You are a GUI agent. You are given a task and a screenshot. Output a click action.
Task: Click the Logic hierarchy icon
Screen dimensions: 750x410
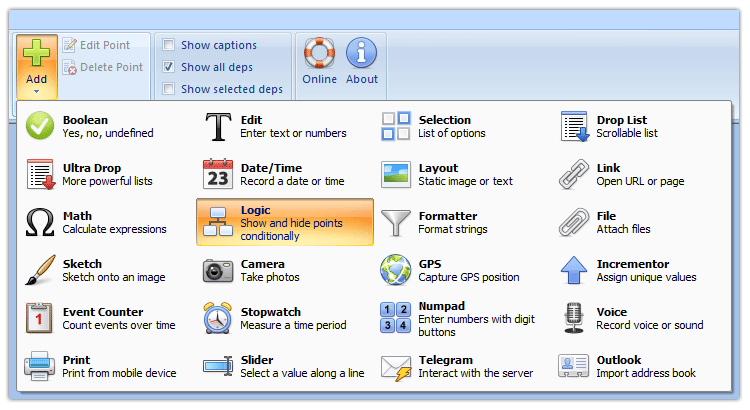tap(218, 222)
